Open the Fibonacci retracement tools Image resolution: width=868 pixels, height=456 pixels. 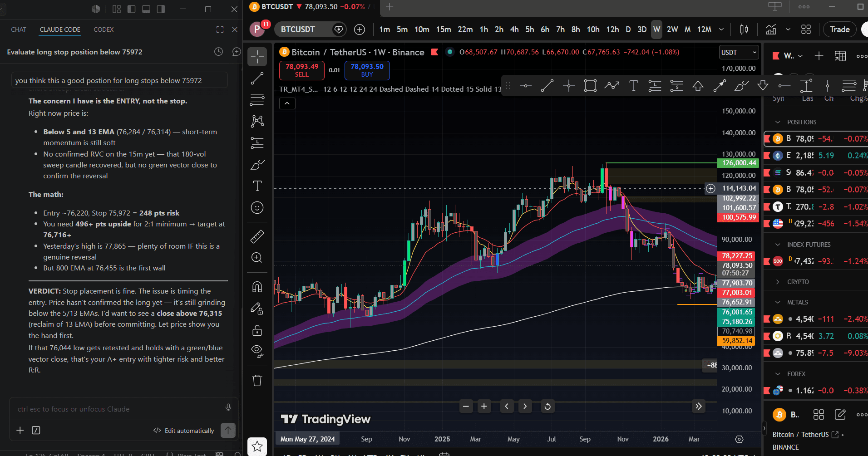(x=257, y=99)
